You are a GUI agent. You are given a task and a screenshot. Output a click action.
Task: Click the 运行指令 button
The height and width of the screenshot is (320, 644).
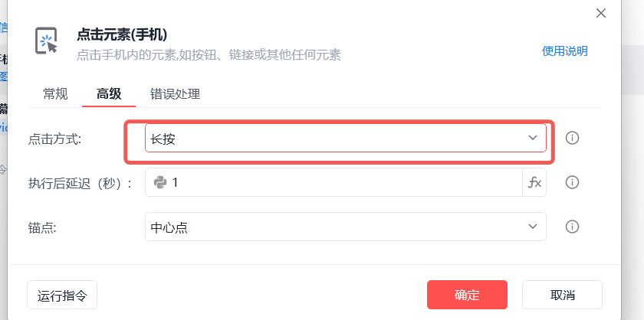coord(62,295)
